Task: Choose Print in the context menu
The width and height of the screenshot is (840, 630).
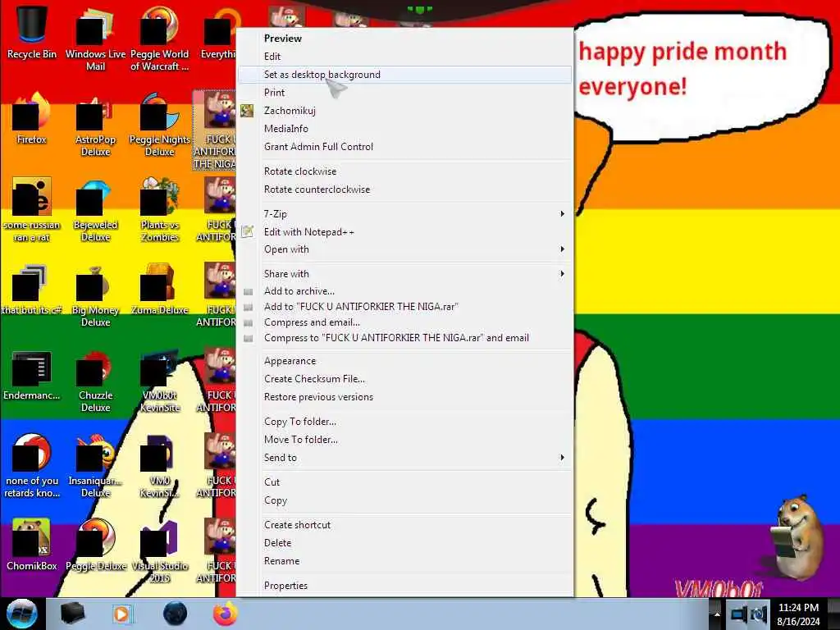Action: (x=404, y=93)
